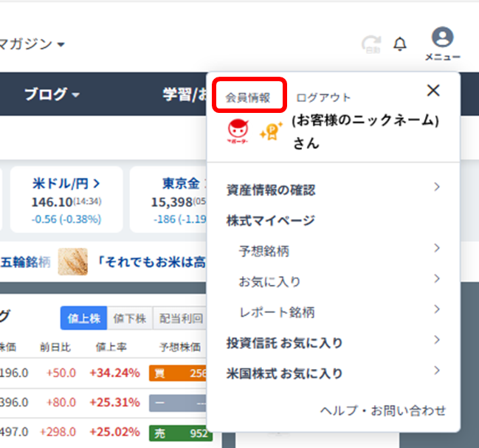This screenshot has height=448, width=479.
Task: Click the gold premium medal badge
Action: [272, 131]
